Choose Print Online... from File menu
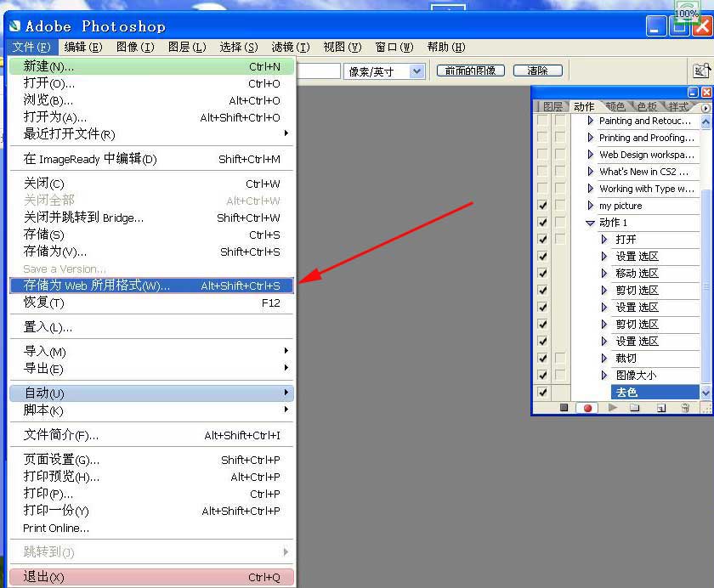This screenshot has height=588, width=714. [x=151, y=528]
